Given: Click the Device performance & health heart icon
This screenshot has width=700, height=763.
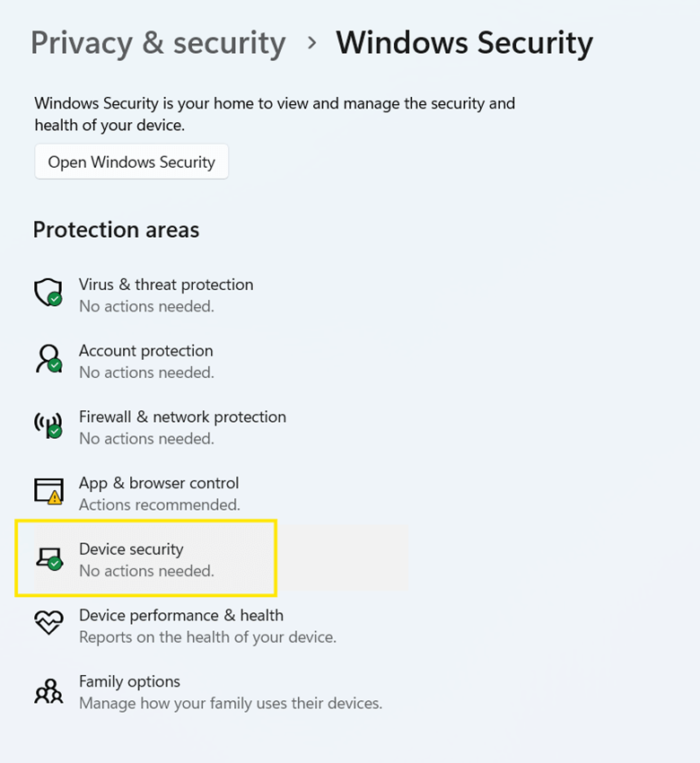Looking at the screenshot, I should pos(48,624).
